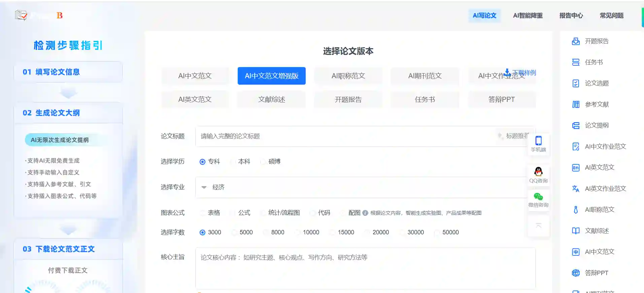This screenshot has width=644, height=293.
Task: Select 30000 word count
Action: 402,232
